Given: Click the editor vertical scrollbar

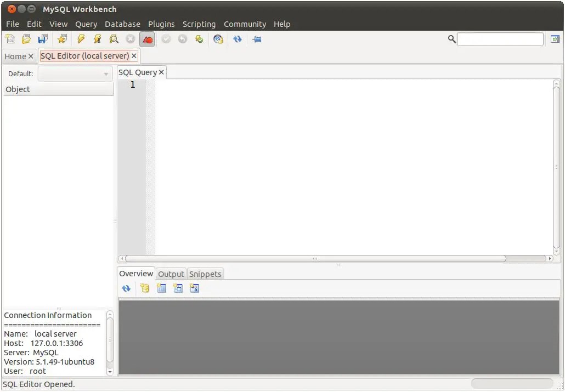Looking at the screenshot, I should click(x=556, y=168).
